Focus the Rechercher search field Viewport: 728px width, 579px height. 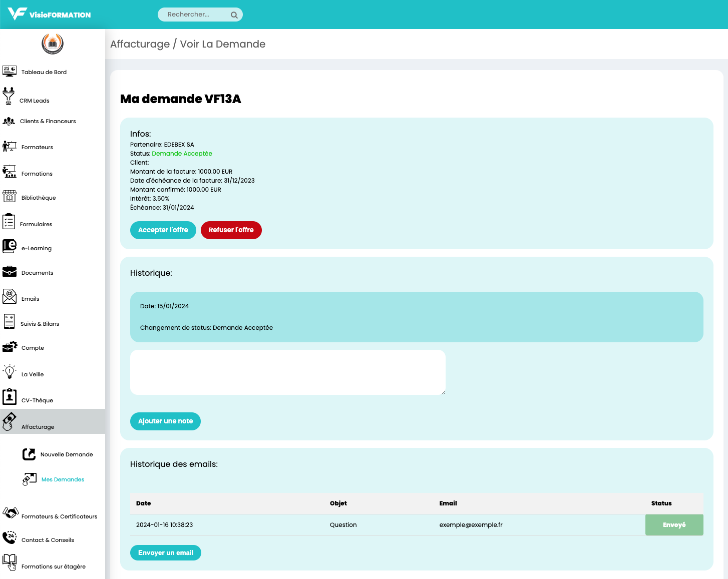tap(200, 15)
